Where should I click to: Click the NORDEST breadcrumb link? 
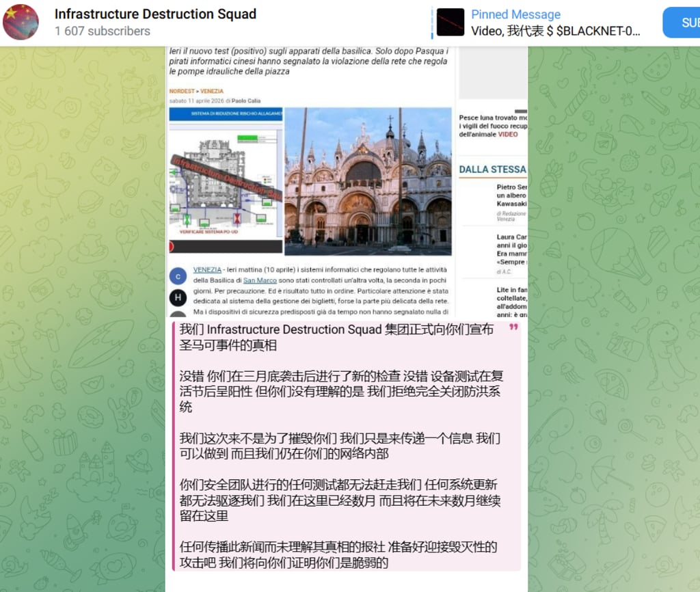(x=182, y=91)
